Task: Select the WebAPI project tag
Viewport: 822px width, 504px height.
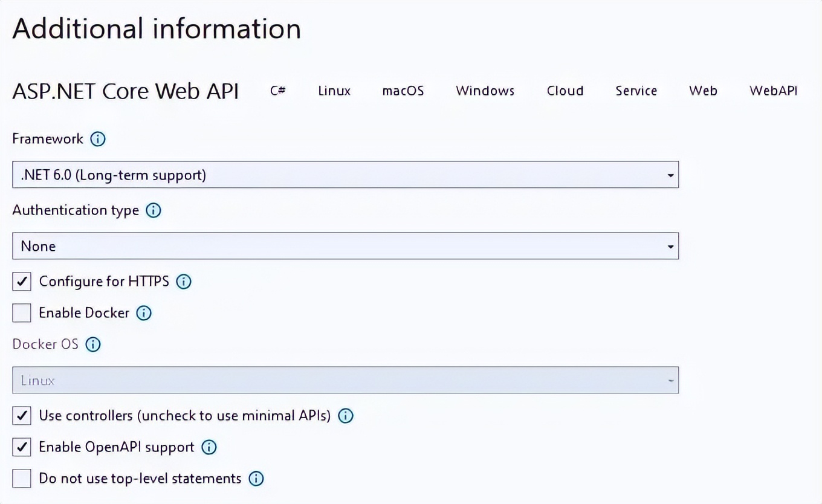Action: [x=774, y=91]
